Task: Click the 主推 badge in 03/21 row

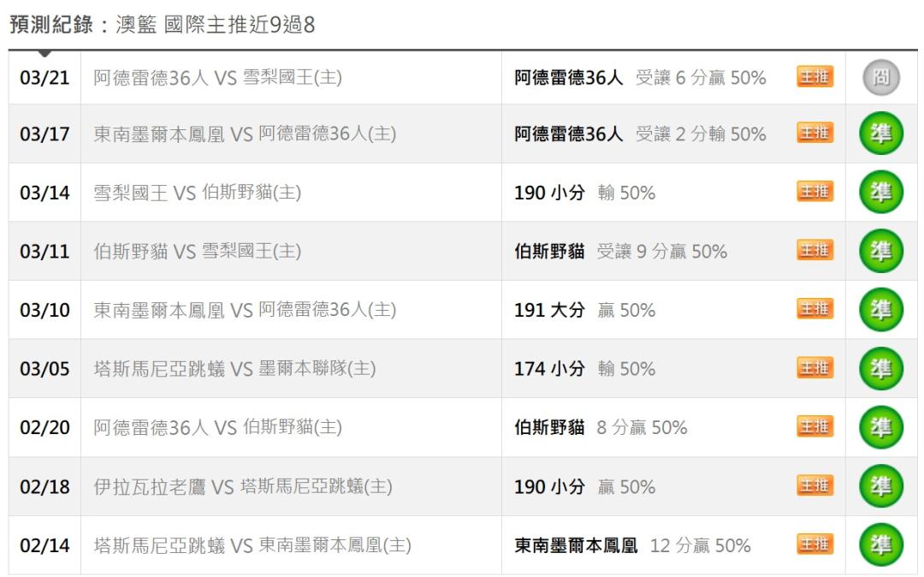Action: point(814,77)
